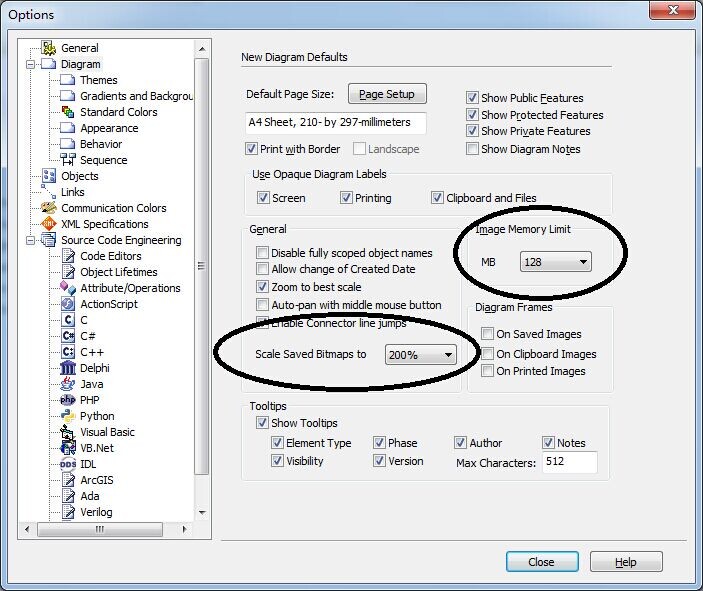
Task: Click the Behavior page icon
Action: point(68,144)
